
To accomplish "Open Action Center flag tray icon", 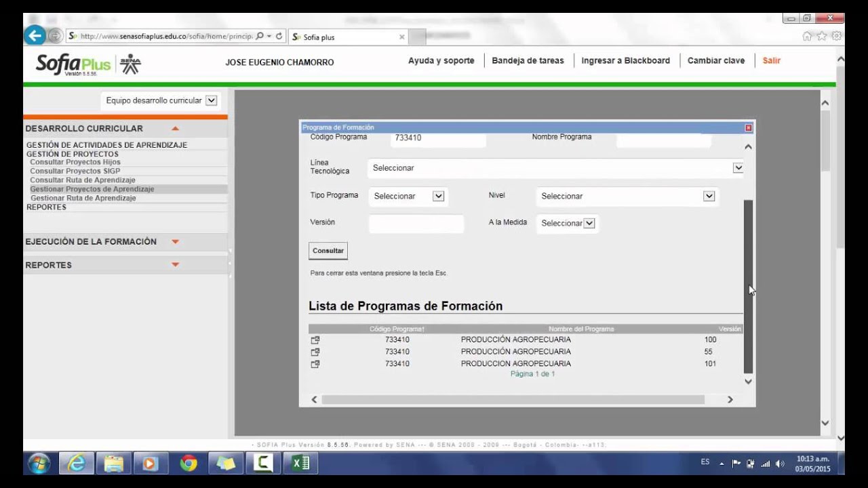I will coord(736,464).
